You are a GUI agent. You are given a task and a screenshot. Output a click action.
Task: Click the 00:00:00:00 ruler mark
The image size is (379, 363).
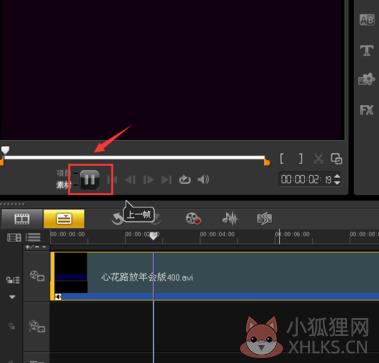click(68, 235)
